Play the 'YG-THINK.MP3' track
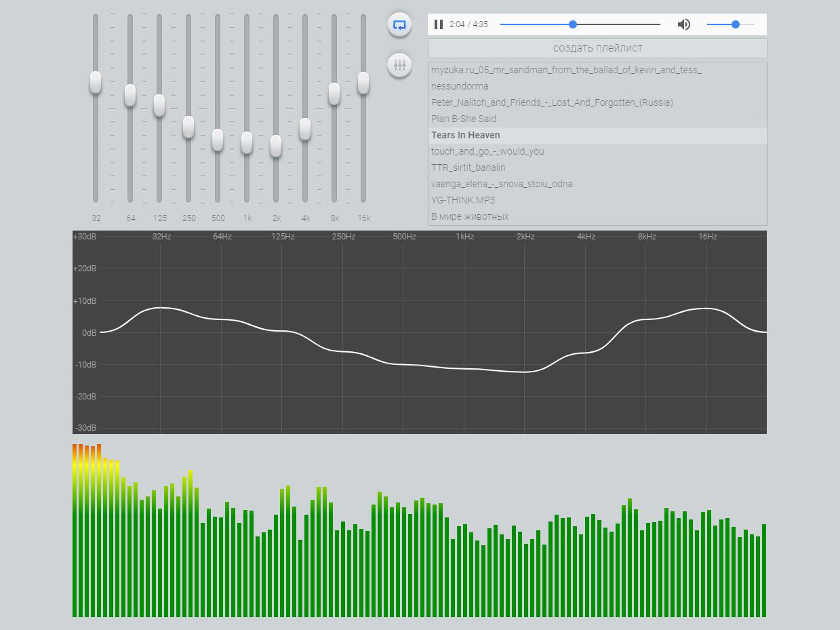This screenshot has height=630, width=840. (463, 200)
